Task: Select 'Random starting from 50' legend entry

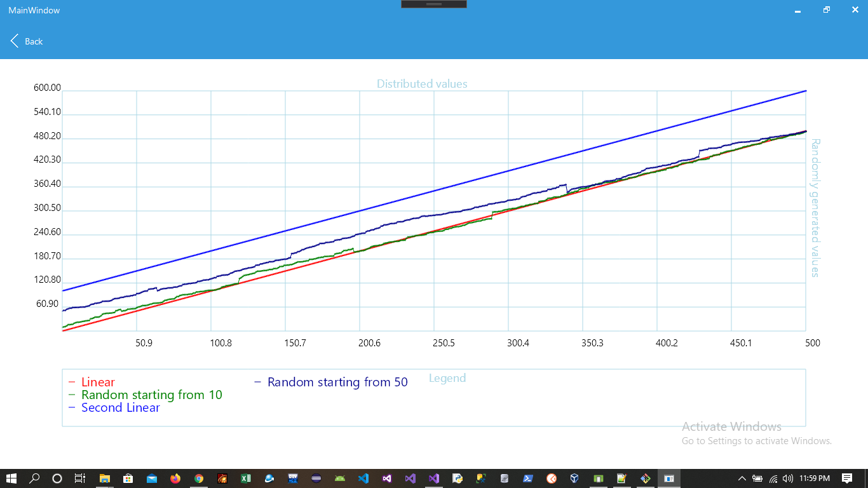Action: pyautogui.click(x=337, y=382)
